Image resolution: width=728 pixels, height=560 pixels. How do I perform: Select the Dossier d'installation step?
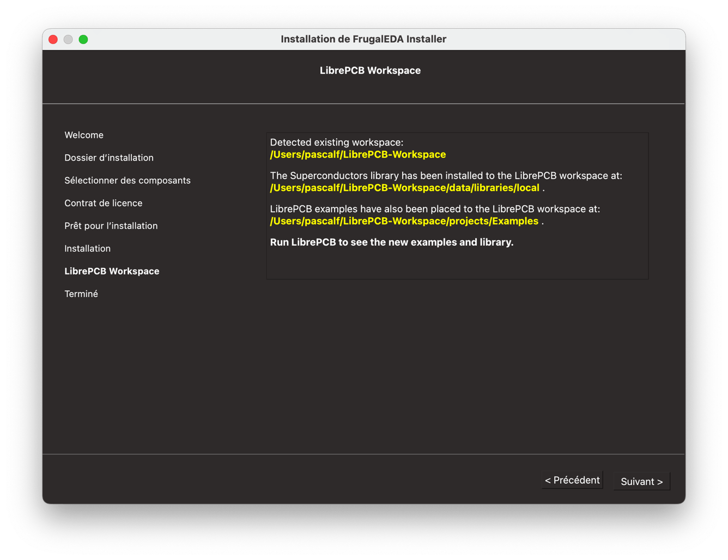[x=109, y=158]
